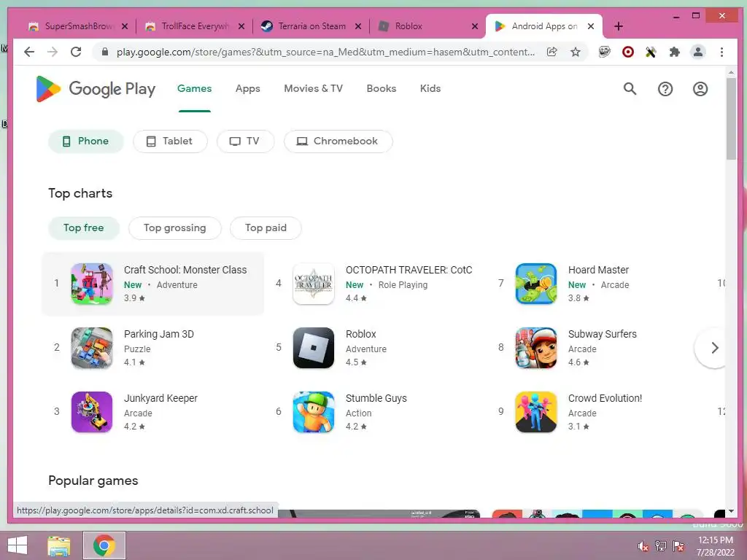Click the page vertical scrollbar thumb
Viewport: 747px width, 560px height.
731,119
